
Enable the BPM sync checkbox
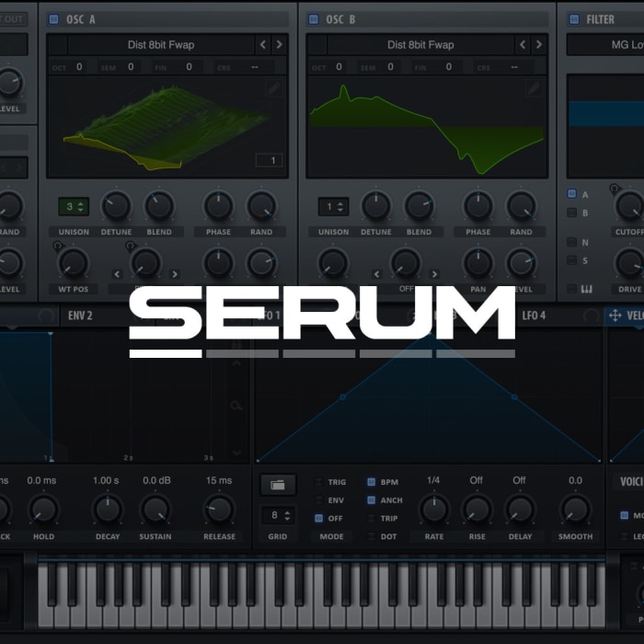point(371,482)
